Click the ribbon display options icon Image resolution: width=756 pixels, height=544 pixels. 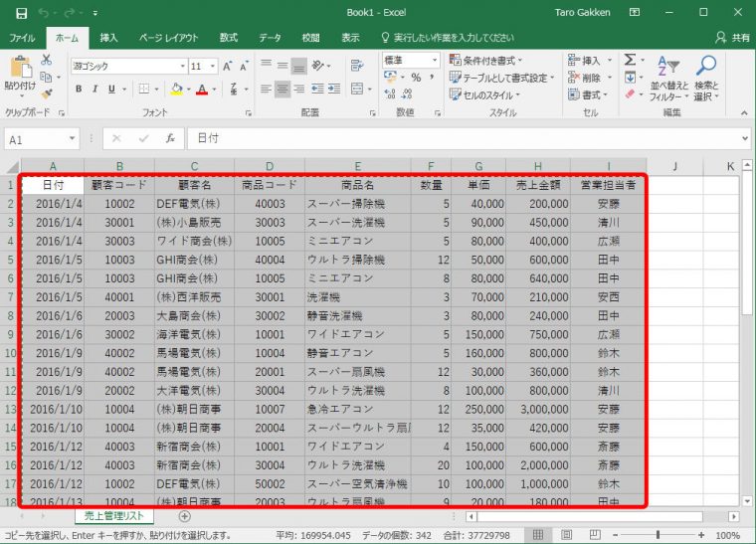pyautogui.click(x=635, y=13)
